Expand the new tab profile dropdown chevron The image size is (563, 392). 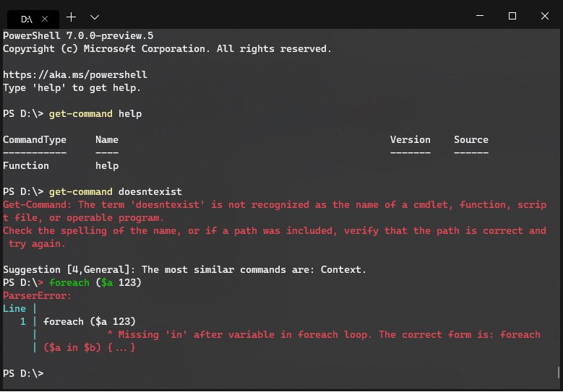pos(95,17)
